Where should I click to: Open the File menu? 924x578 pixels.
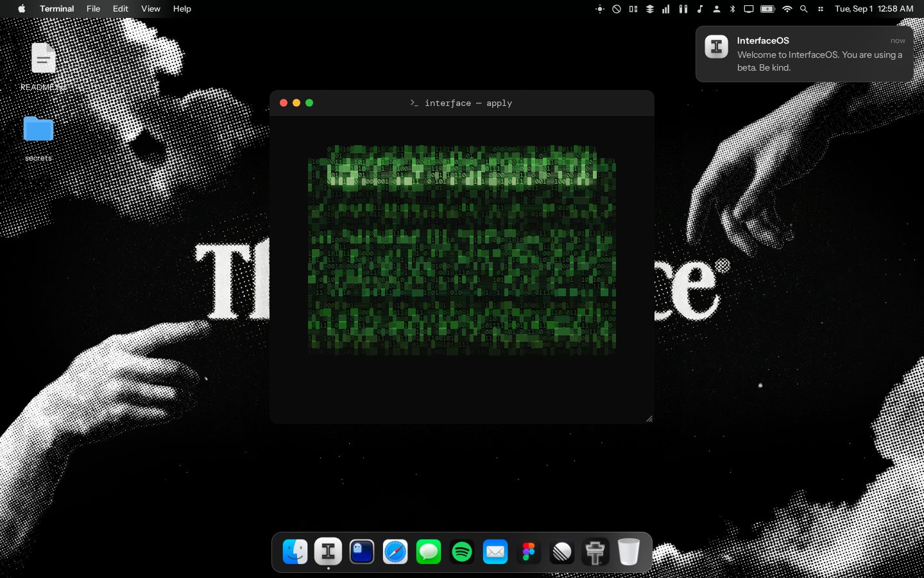[94, 9]
